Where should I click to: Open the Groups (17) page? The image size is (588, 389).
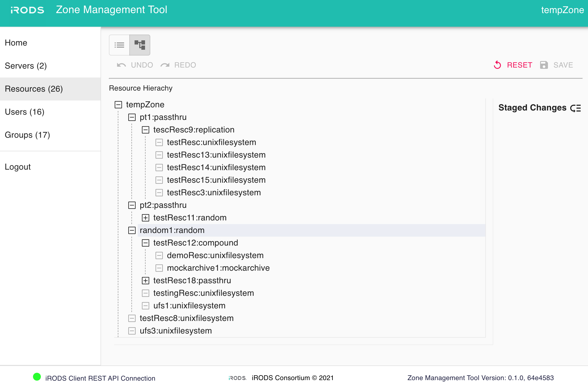(x=27, y=135)
